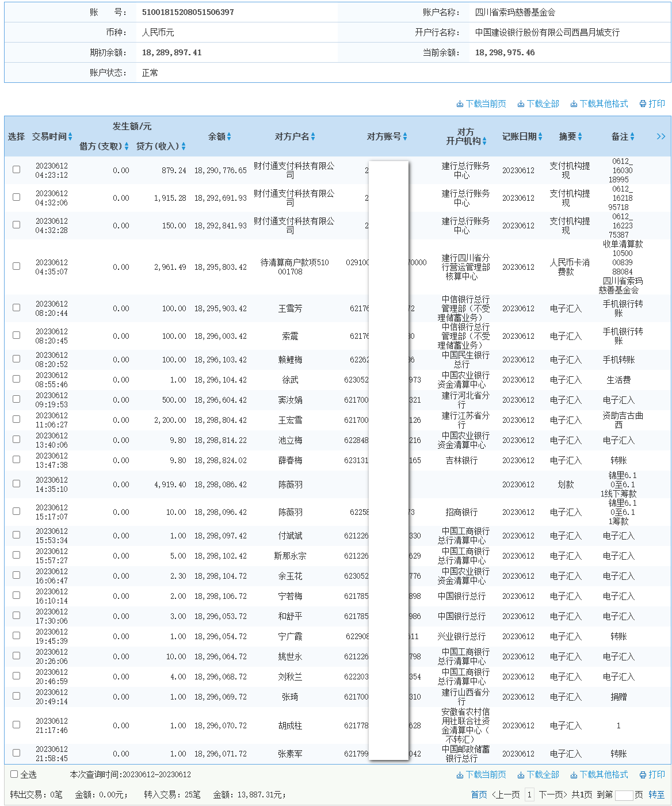Click bottom 下载当前页 download link
This screenshot has height=806, width=672.
point(481,774)
